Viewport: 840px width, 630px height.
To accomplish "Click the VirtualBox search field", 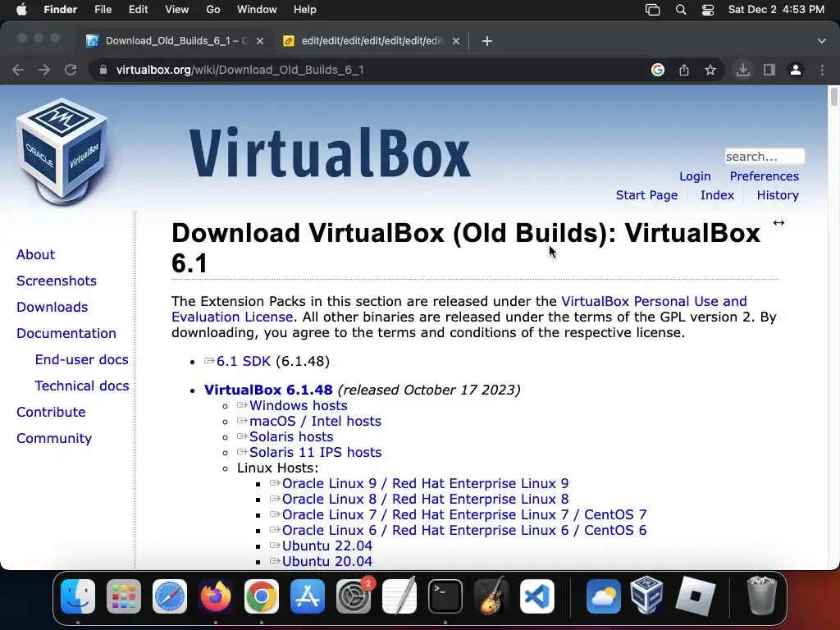I will tap(765, 157).
